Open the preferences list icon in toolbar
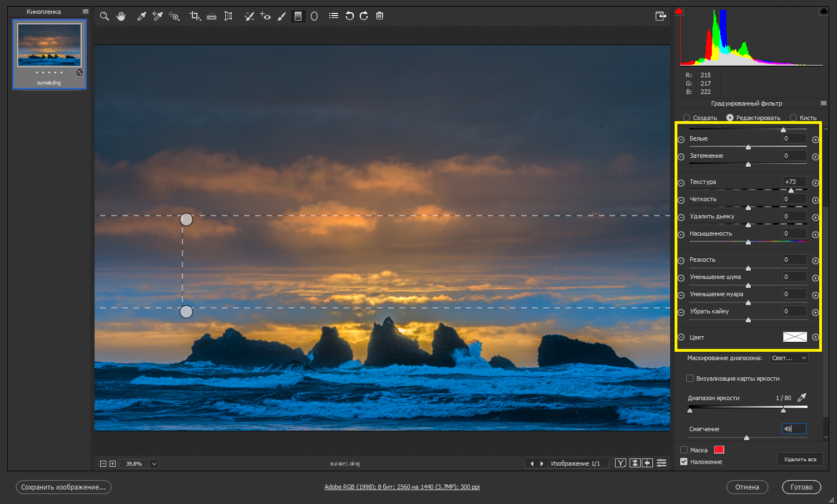Viewport: 837px width, 504px height. [x=334, y=16]
